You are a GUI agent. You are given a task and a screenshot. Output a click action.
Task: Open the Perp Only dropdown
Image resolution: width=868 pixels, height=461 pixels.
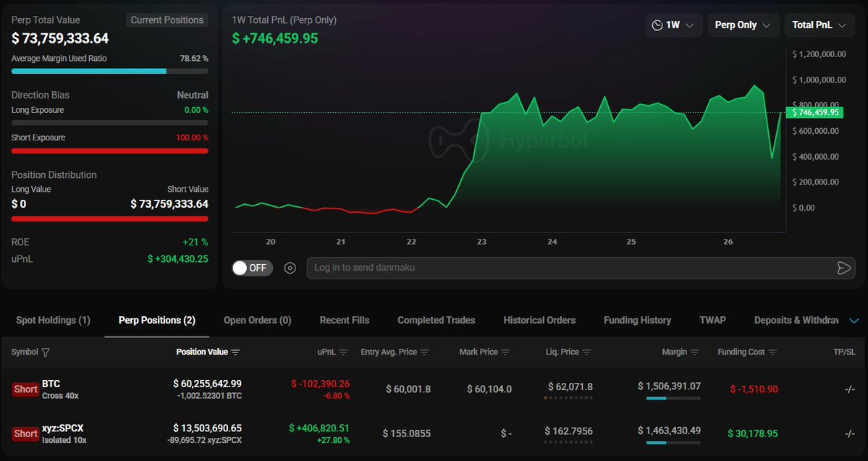point(743,25)
